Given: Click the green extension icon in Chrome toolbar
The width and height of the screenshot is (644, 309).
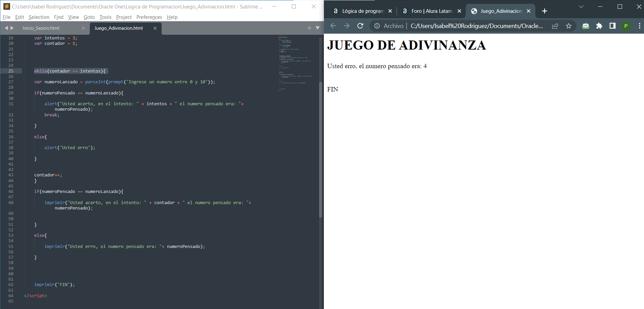Looking at the screenshot, I should coord(586,26).
